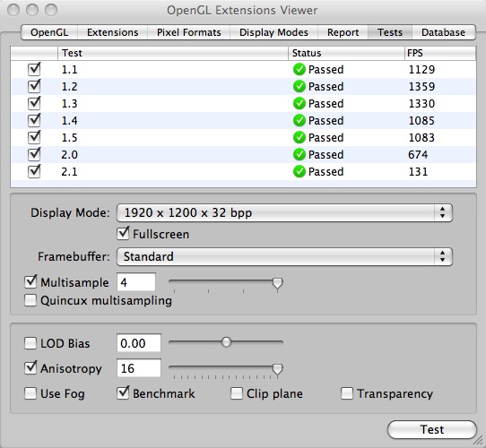Open the Database tab
The width and height of the screenshot is (486, 448).
click(x=443, y=32)
